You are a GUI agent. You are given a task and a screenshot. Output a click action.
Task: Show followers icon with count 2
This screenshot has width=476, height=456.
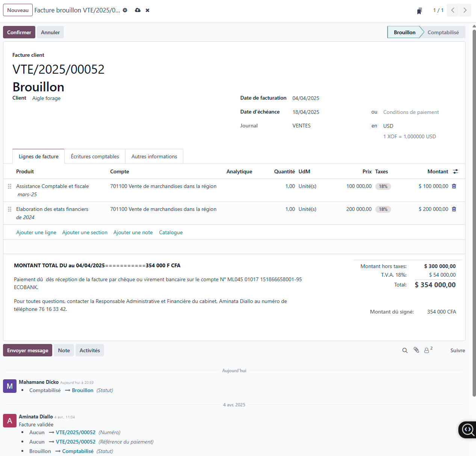pyautogui.click(x=428, y=350)
